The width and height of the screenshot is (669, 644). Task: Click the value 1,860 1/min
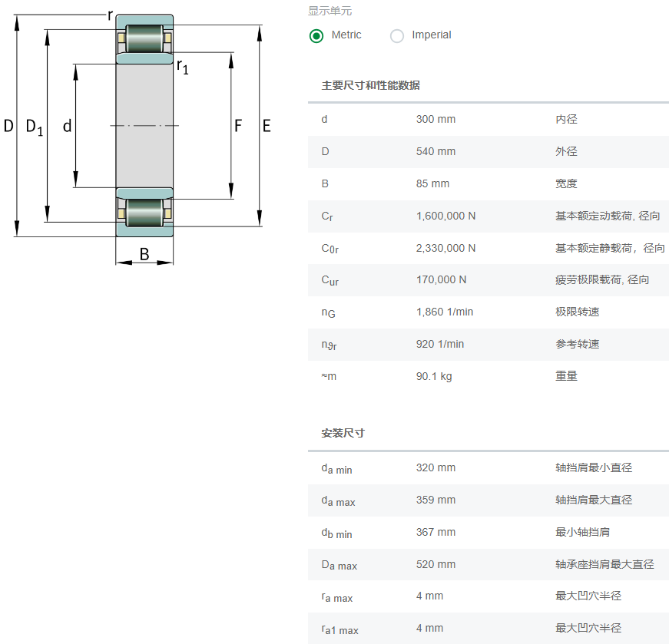[x=445, y=312]
